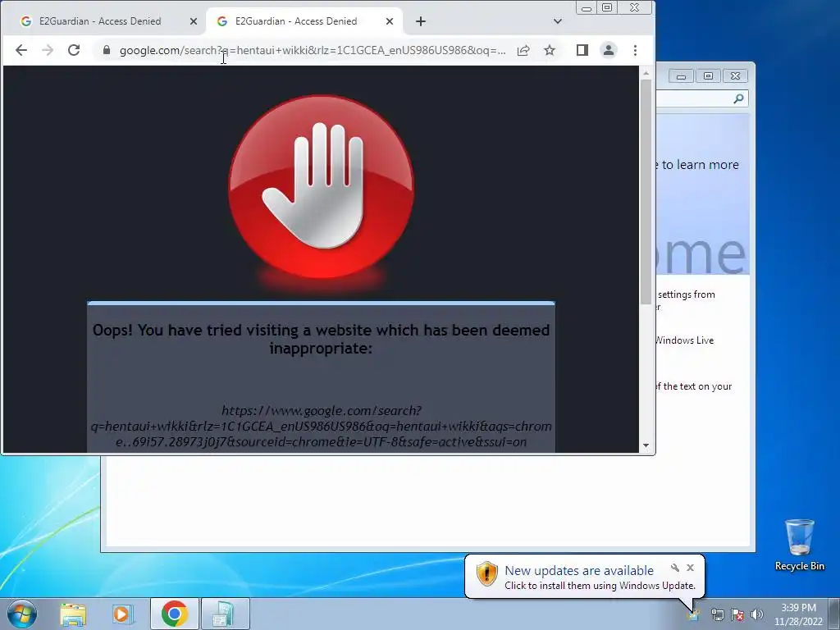This screenshot has height=630, width=840.
Task: Dismiss the Windows Update balloon
Action: click(691, 568)
